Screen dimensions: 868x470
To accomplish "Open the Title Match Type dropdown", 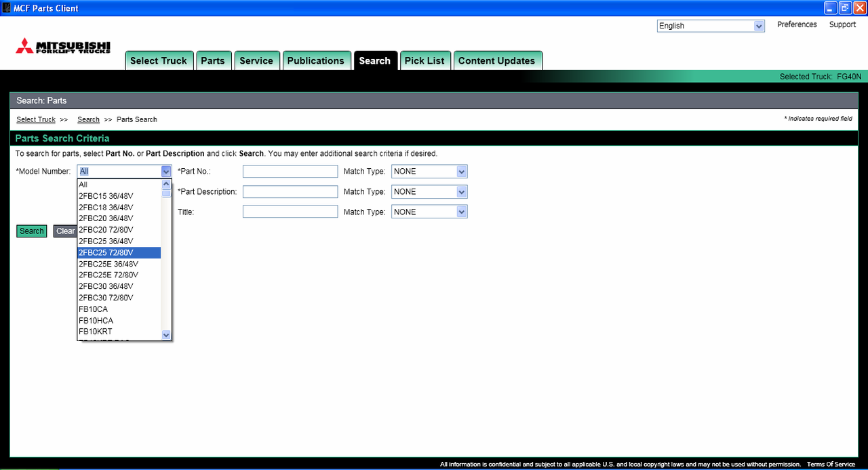I will tap(429, 212).
